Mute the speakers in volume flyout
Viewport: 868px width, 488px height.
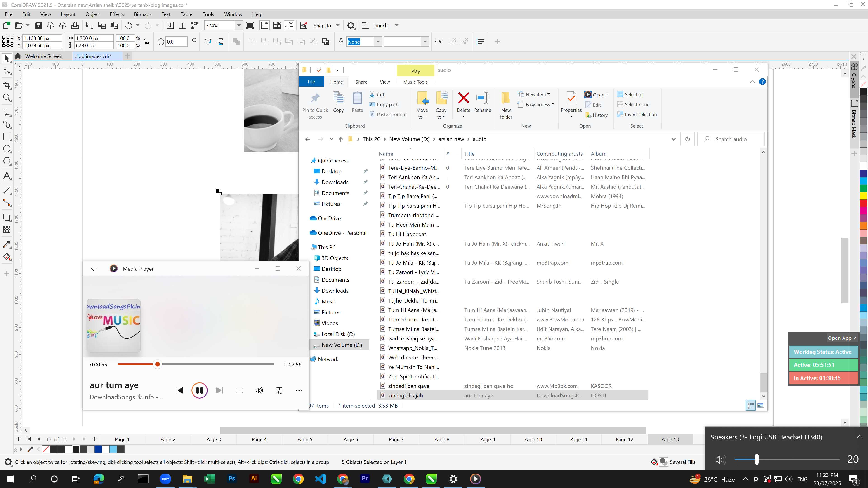pos(720,459)
